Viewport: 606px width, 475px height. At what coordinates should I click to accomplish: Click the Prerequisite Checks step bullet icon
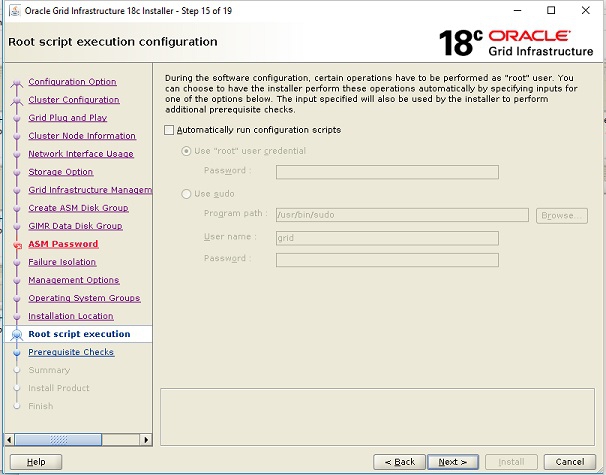pos(17,352)
